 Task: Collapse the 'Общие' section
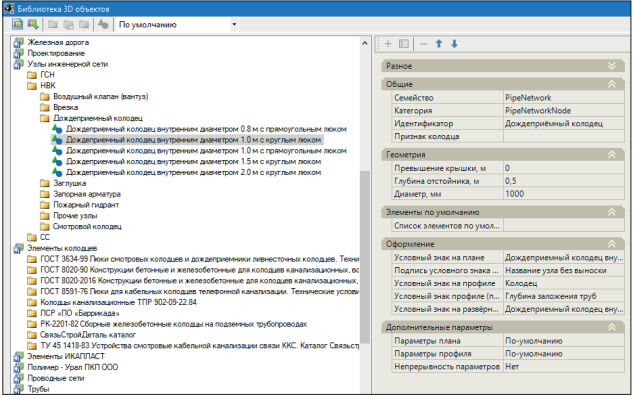pyautogui.click(x=612, y=84)
